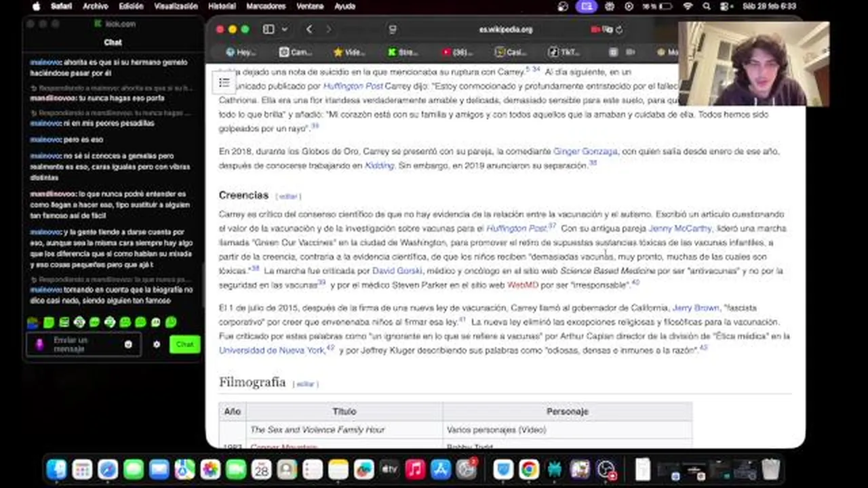Open the Jerry Brown link
This screenshot has width=868, height=488.
696,308
